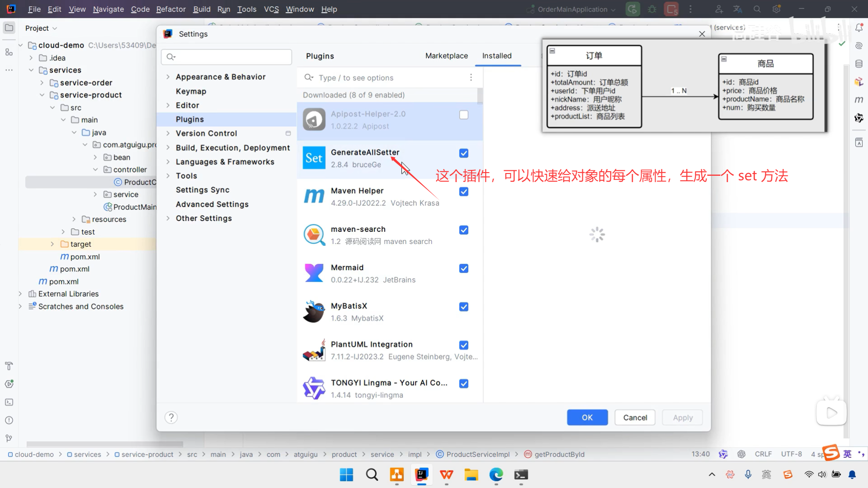Viewport: 868px width, 488px height.
Task: Click the Cancel button
Action: tap(635, 418)
